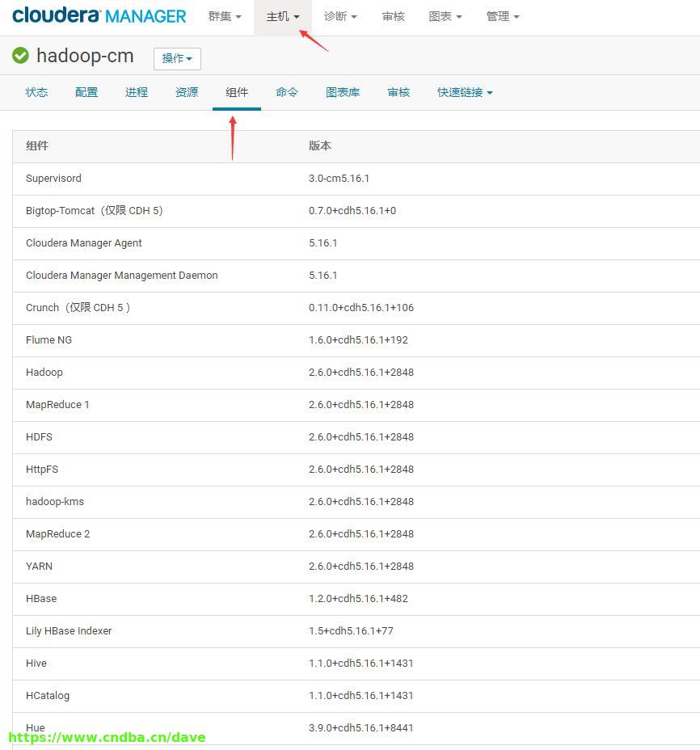Open the 群集 dropdown menu
Image resolution: width=700 pixels, height=750 pixels.
pyautogui.click(x=225, y=17)
